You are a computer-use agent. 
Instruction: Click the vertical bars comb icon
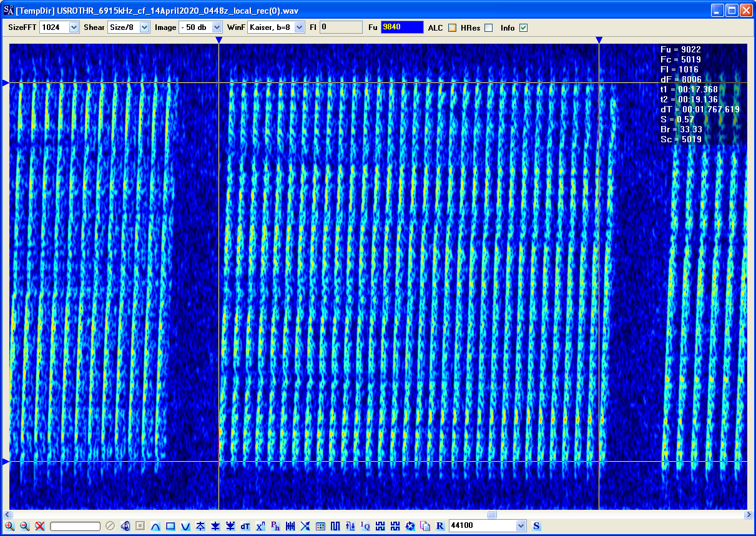pos(290,526)
